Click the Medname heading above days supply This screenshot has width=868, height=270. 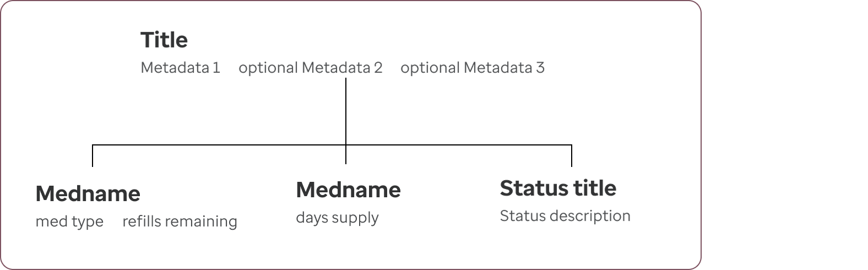click(x=348, y=190)
